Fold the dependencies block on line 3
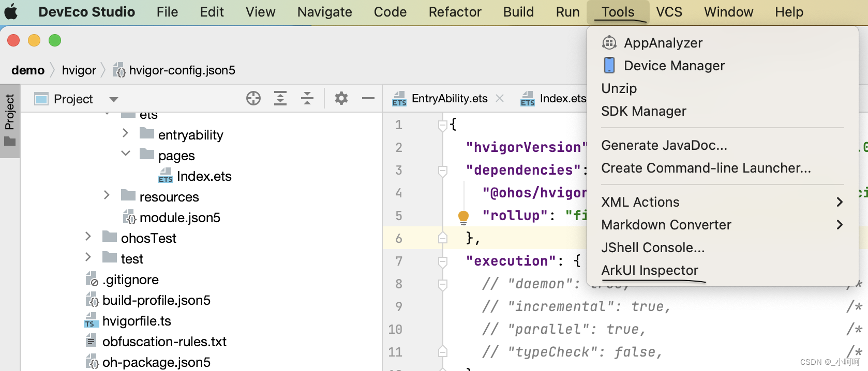Screen dimensions: 868x371 tap(443, 171)
